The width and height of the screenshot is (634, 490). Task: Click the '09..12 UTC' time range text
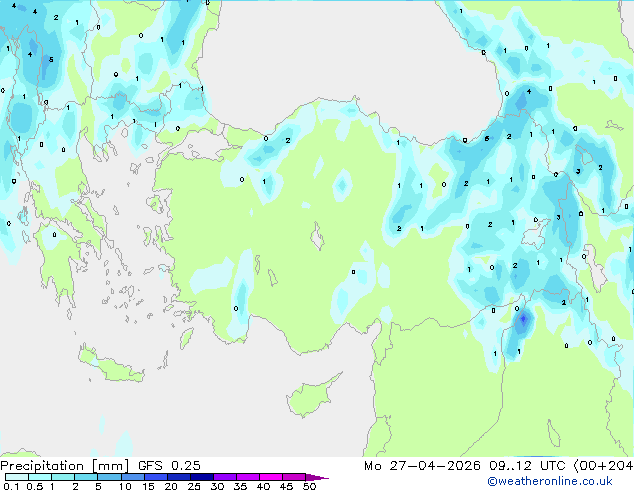(527, 466)
